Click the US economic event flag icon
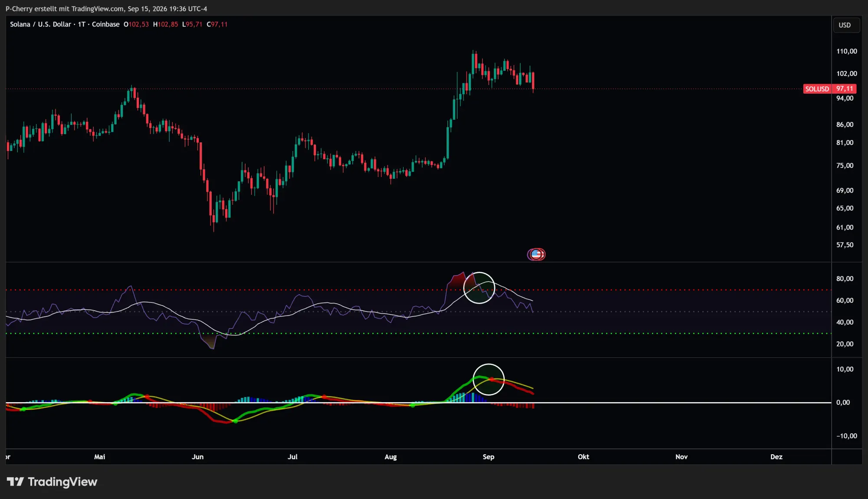Image resolution: width=868 pixels, height=499 pixels. [x=536, y=254]
